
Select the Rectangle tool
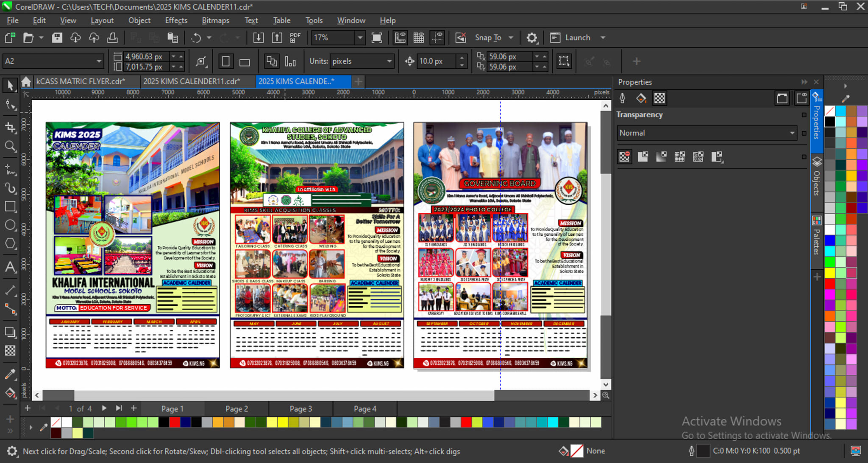click(10, 206)
